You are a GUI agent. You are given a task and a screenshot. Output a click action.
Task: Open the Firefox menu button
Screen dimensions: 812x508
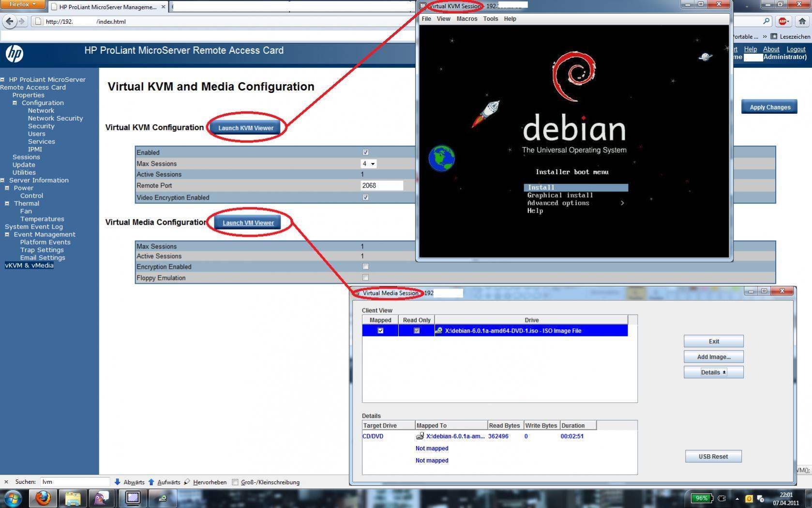coord(23,4)
